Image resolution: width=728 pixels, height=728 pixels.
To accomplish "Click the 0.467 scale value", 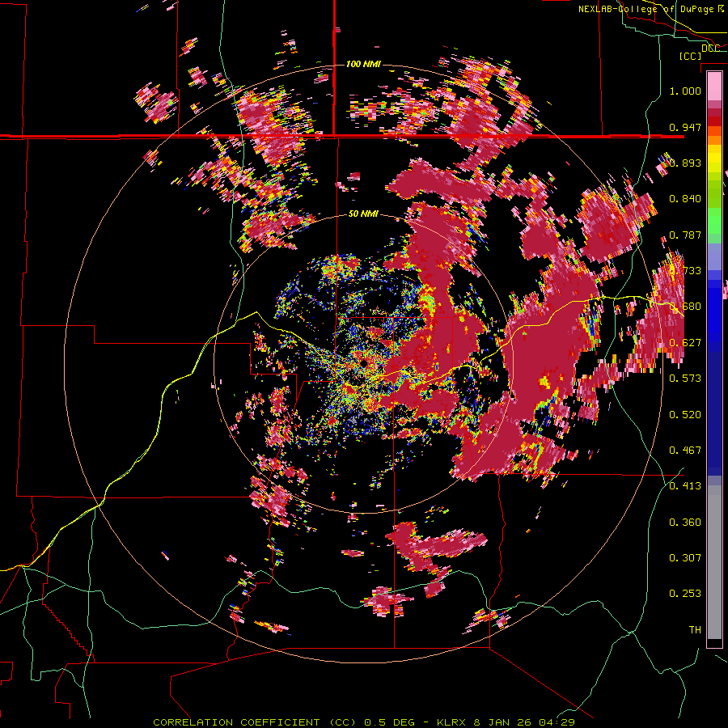I will 685,450.
